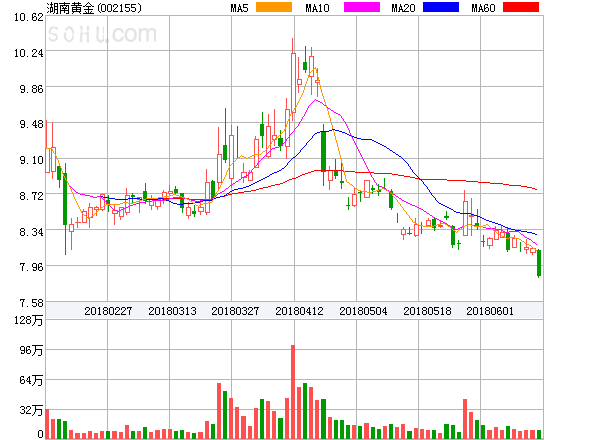Image resolution: width=600 pixels, height=440 pixels.
Task: Click the 128万 volume axis label
Action: point(29,320)
